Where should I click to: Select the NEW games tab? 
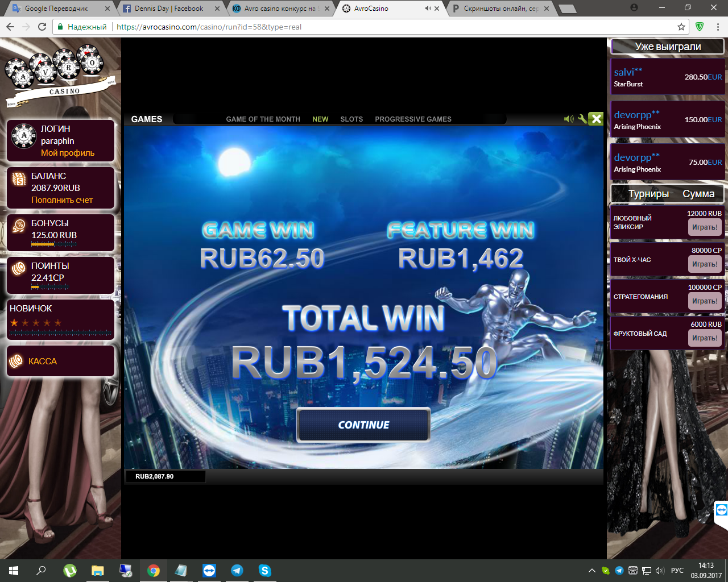pos(320,119)
